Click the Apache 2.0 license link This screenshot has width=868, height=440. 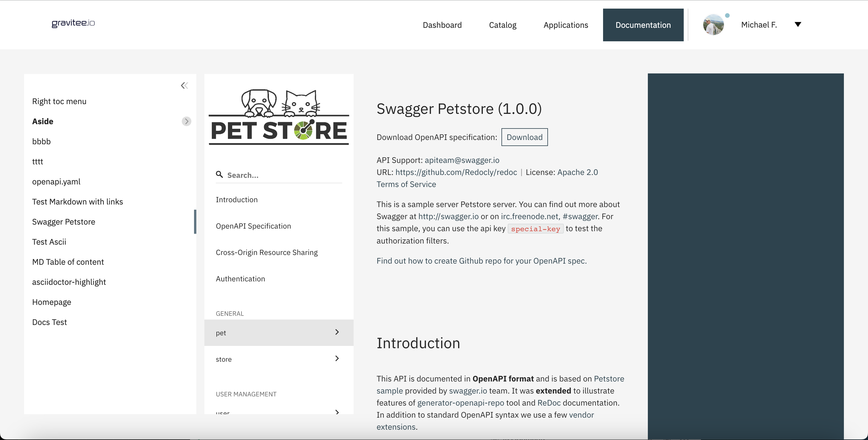click(577, 172)
